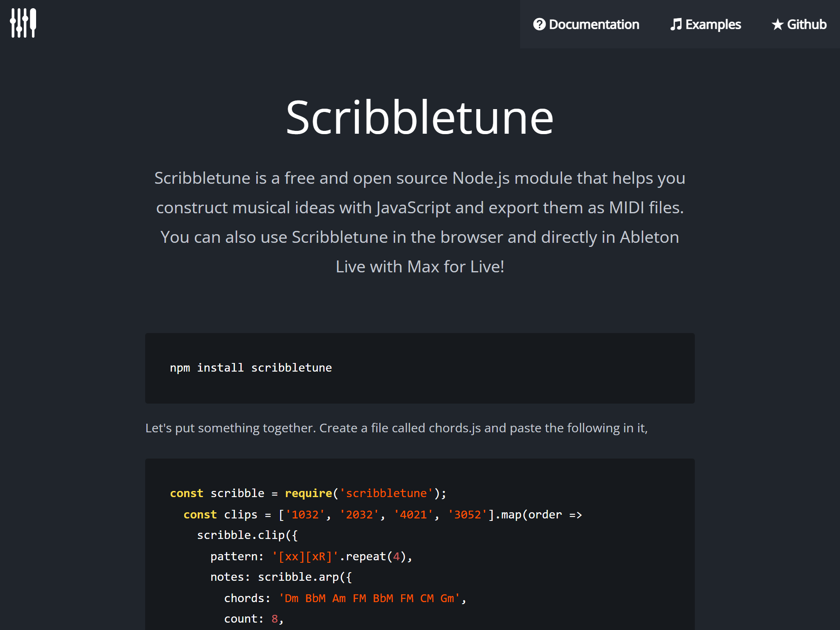Click the chords string 'Dm BbM Am FM'
This screenshot has width=840, height=630.
[x=369, y=598]
